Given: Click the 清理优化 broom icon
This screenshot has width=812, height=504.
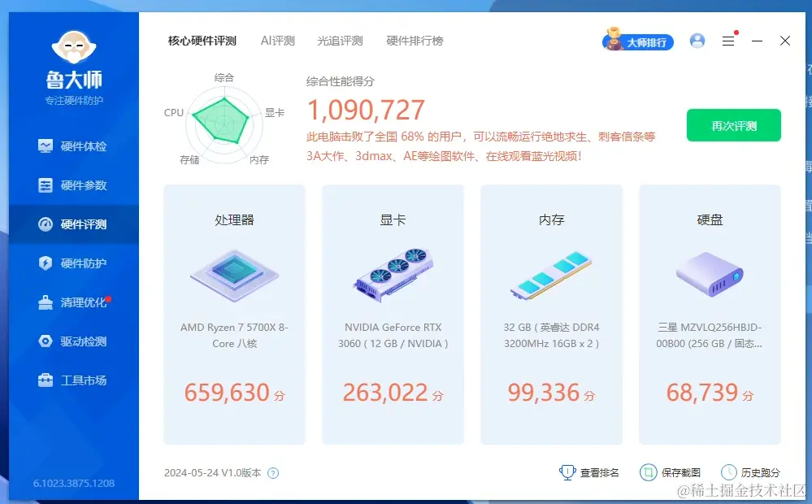Looking at the screenshot, I should 46,302.
